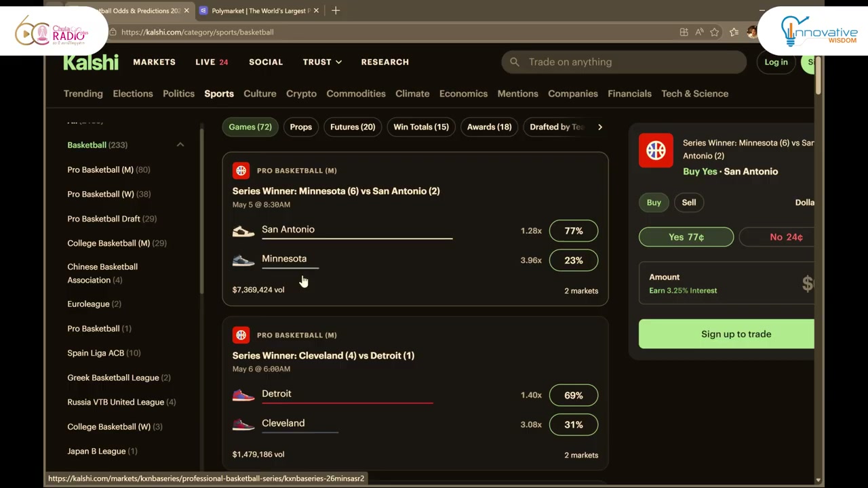868x488 pixels.
Task: Switch to the Sell toggle
Action: click(688, 202)
